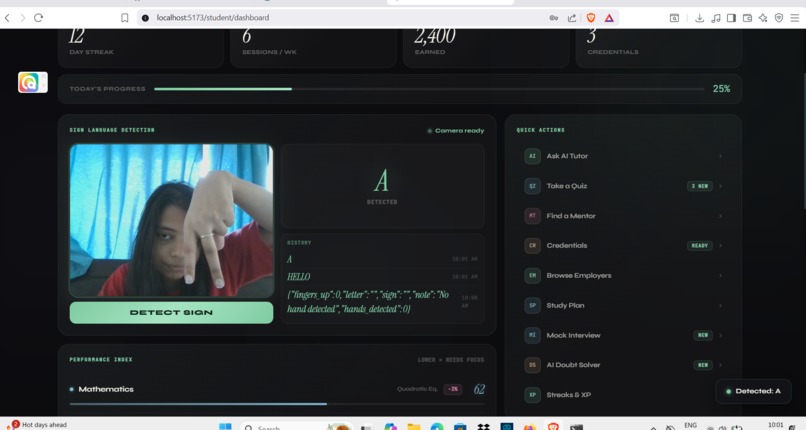Open Study Plan quick action

tap(623, 305)
